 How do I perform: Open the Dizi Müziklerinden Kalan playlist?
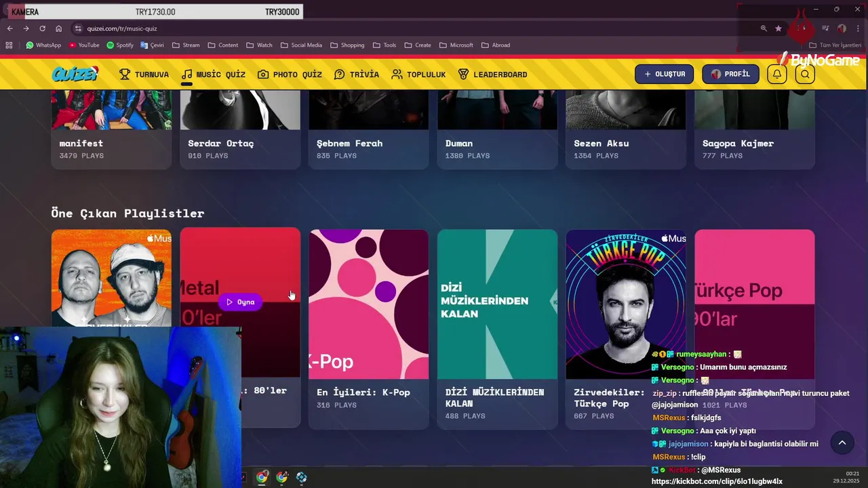497,329
